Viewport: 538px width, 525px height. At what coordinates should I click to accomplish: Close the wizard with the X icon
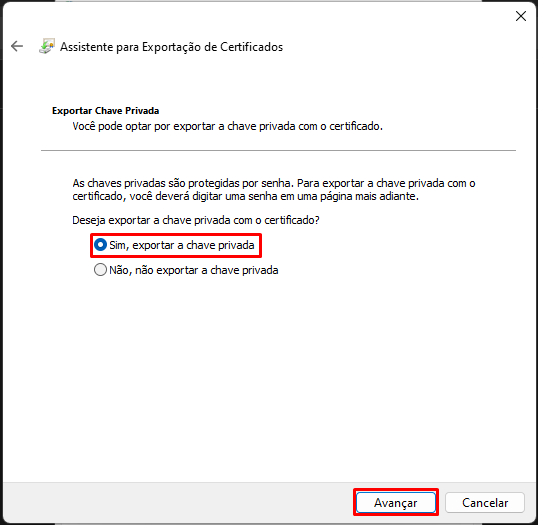pyautogui.click(x=521, y=16)
